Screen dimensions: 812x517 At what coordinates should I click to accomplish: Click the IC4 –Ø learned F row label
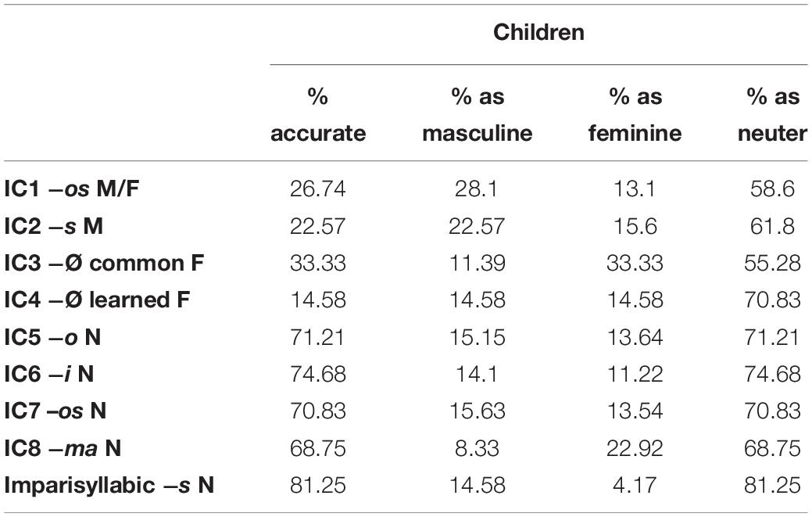pyautogui.click(x=97, y=300)
